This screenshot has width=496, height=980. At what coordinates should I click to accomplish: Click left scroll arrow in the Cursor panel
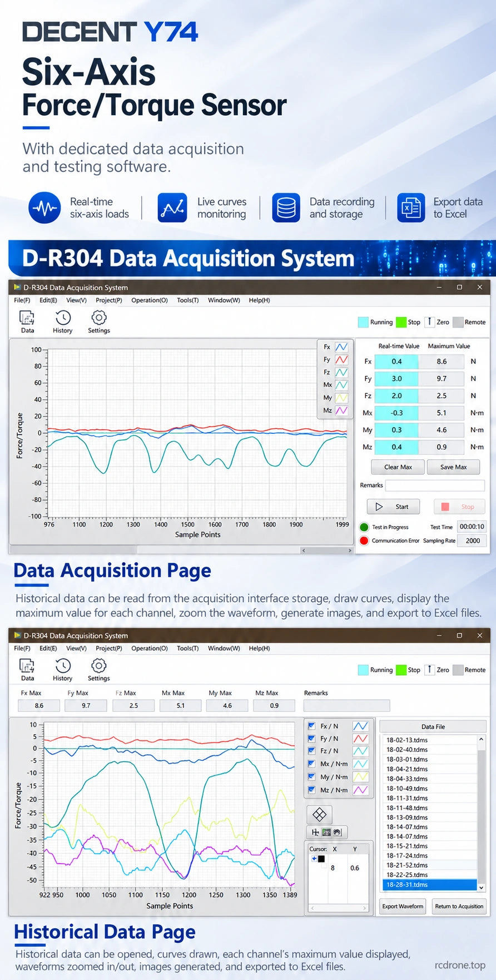[x=313, y=908]
